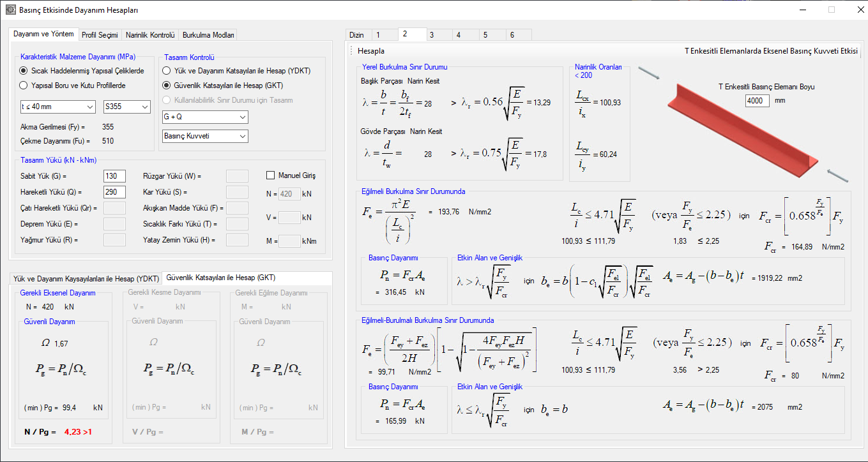Image resolution: width=868 pixels, height=462 pixels.
Task: Open the t ≤ 40 mm thickness dropdown
Action: click(x=57, y=107)
